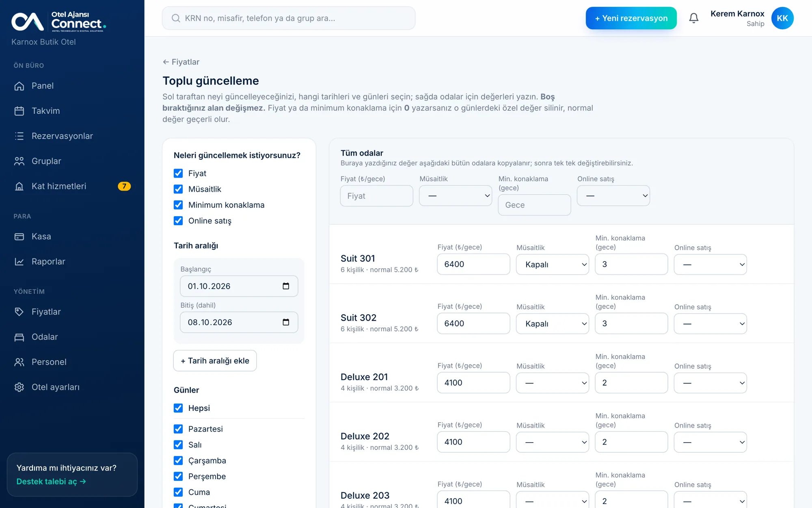
Task: Click the Raporlar chart icon
Action: coord(19,262)
